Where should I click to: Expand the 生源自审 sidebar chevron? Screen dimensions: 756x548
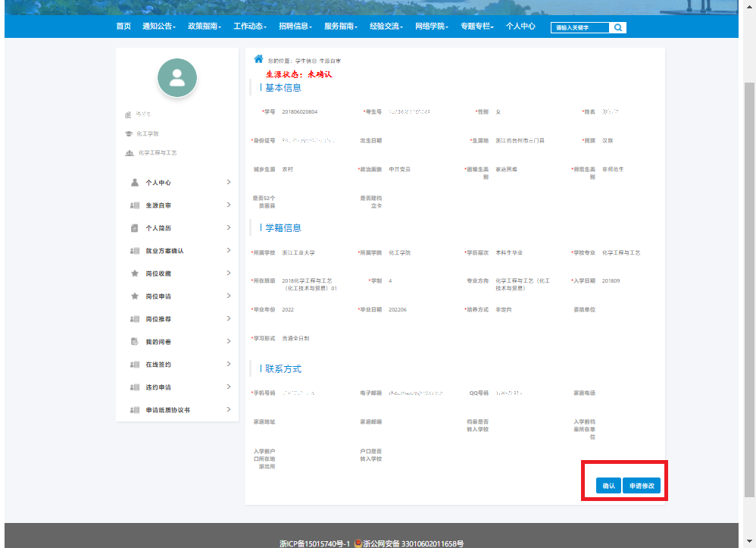tap(228, 205)
